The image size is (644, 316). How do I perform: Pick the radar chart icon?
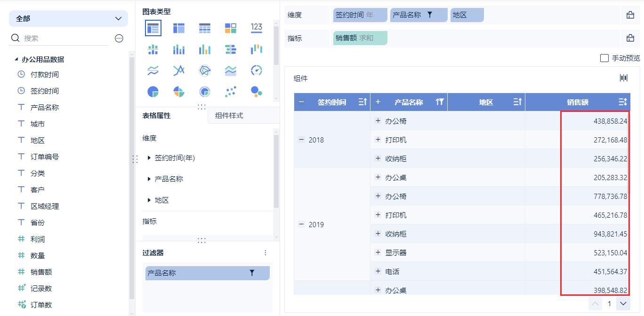pos(205,71)
